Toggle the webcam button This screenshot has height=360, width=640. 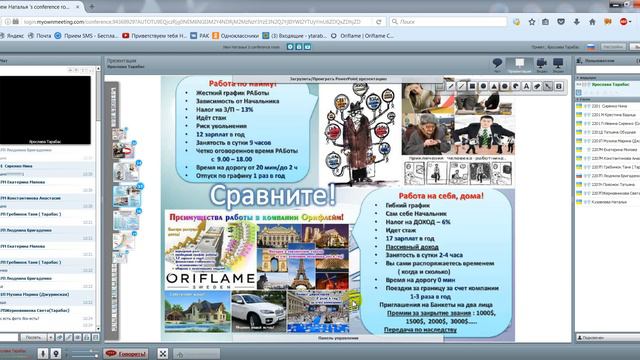[x=56, y=353]
